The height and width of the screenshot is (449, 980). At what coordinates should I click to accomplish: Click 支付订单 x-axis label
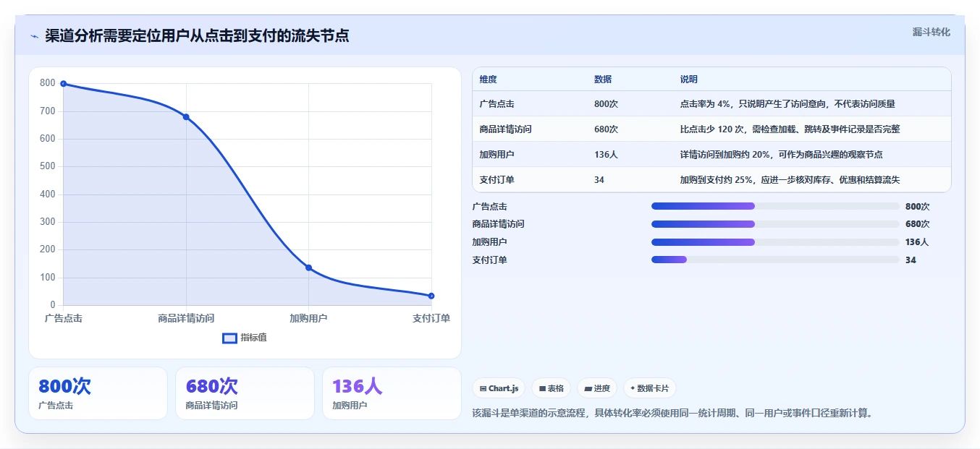(431, 318)
